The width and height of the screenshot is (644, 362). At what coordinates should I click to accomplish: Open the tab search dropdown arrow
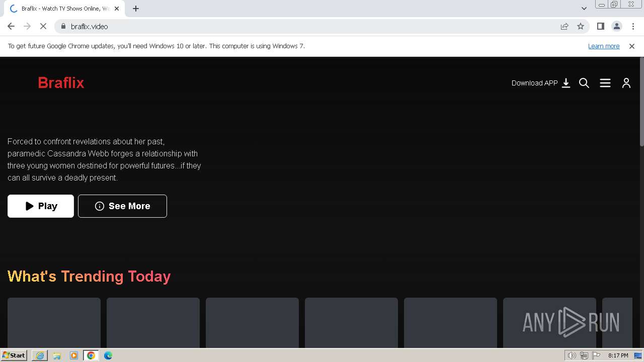[x=584, y=9]
